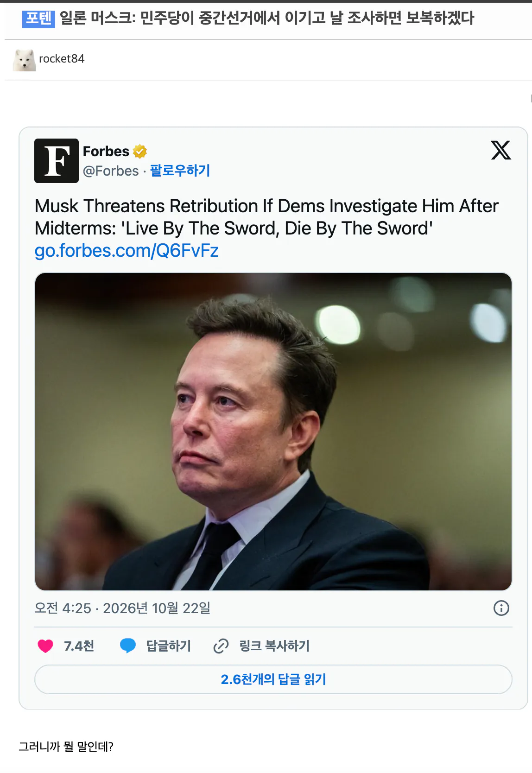
Task: Open the Forbes profile avatar
Action: click(x=57, y=161)
